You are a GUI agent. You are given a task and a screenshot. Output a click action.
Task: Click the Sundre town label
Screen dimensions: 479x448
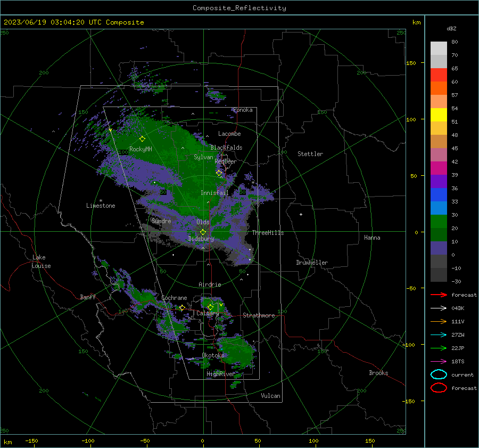tap(161, 221)
